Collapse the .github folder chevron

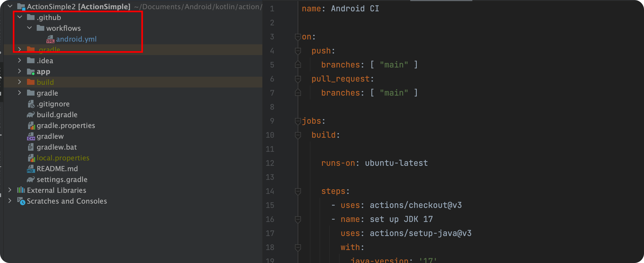click(20, 17)
